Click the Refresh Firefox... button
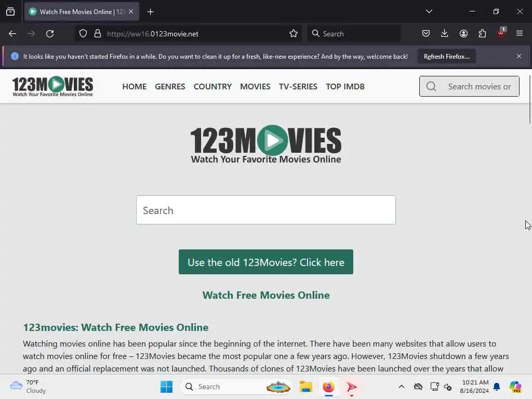The width and height of the screenshot is (532, 399). pos(446,56)
